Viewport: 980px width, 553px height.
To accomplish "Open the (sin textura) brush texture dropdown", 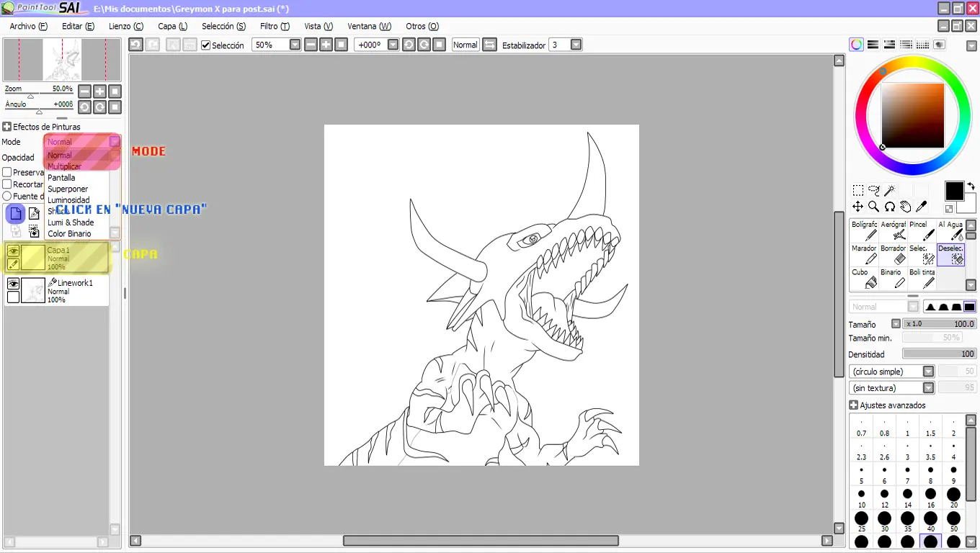I will tap(928, 388).
